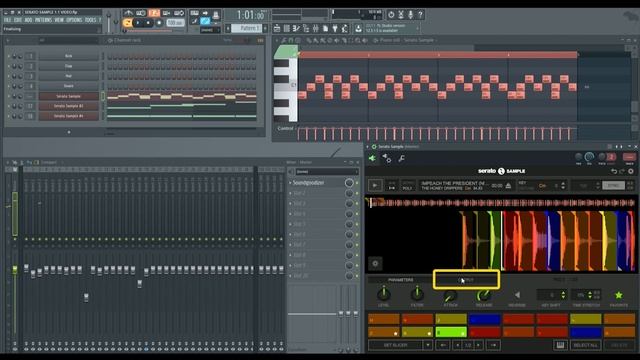The height and width of the screenshot is (360, 640).
Task: Click the 1:01:00 time display
Action: click(250, 16)
